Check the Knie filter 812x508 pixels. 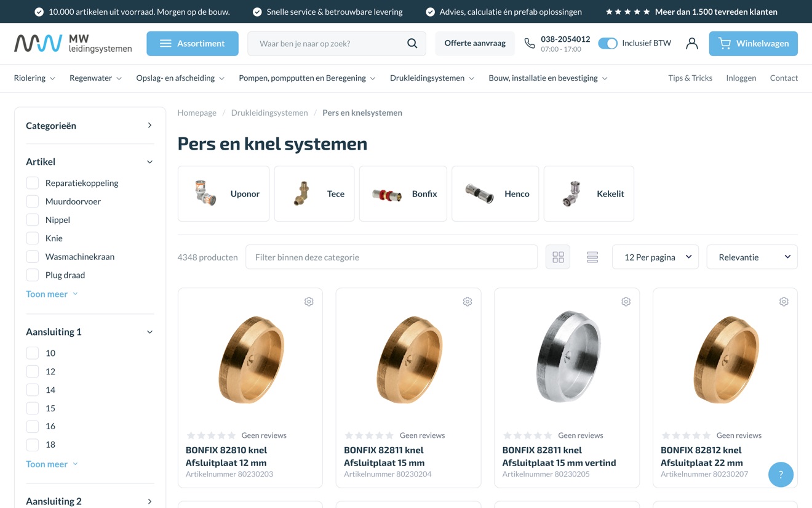click(x=33, y=238)
